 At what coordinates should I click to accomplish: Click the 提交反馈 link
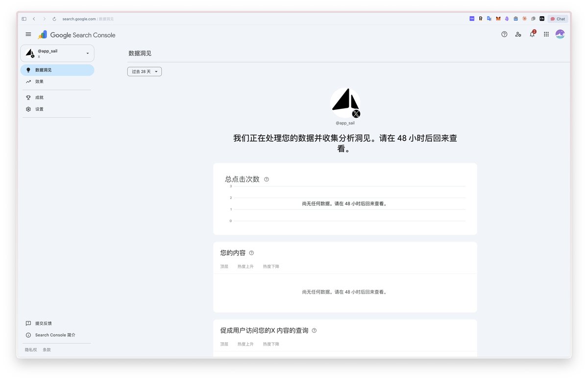[38, 324]
